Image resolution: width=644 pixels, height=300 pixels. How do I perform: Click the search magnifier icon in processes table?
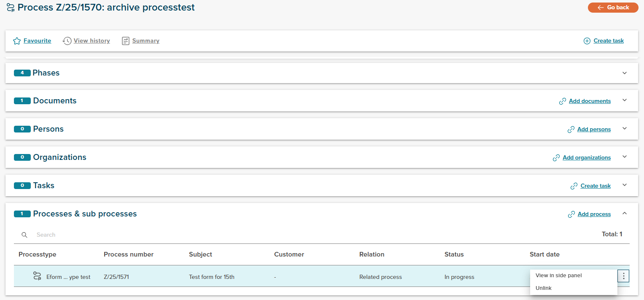[x=24, y=235]
